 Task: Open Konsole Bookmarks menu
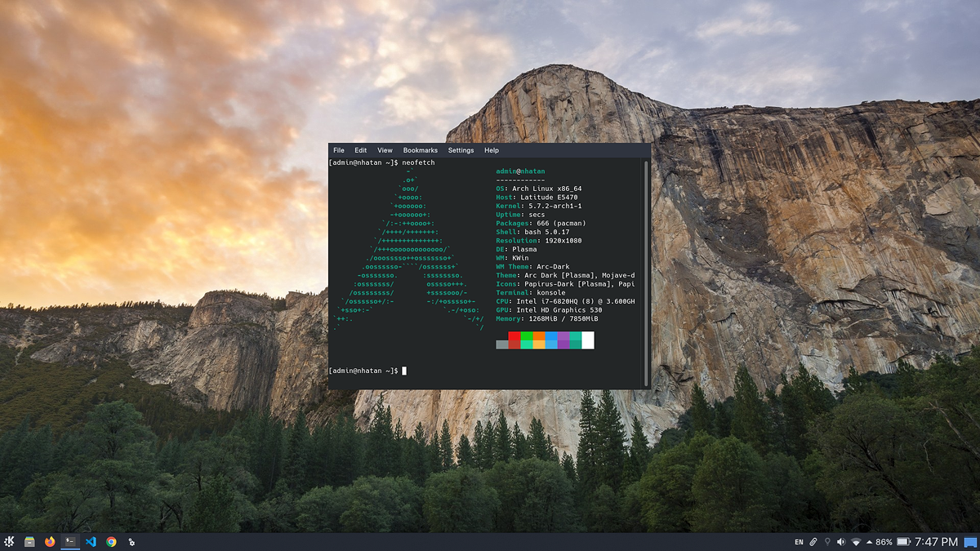(x=421, y=150)
